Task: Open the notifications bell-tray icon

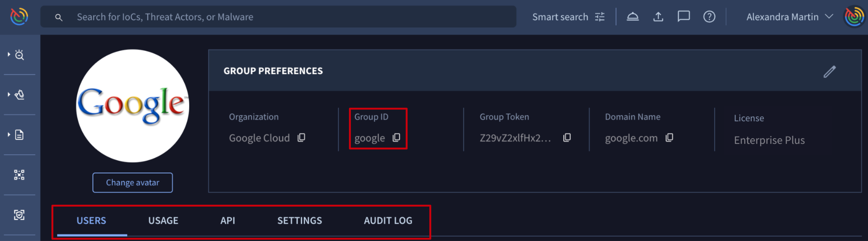Action: pyautogui.click(x=633, y=16)
